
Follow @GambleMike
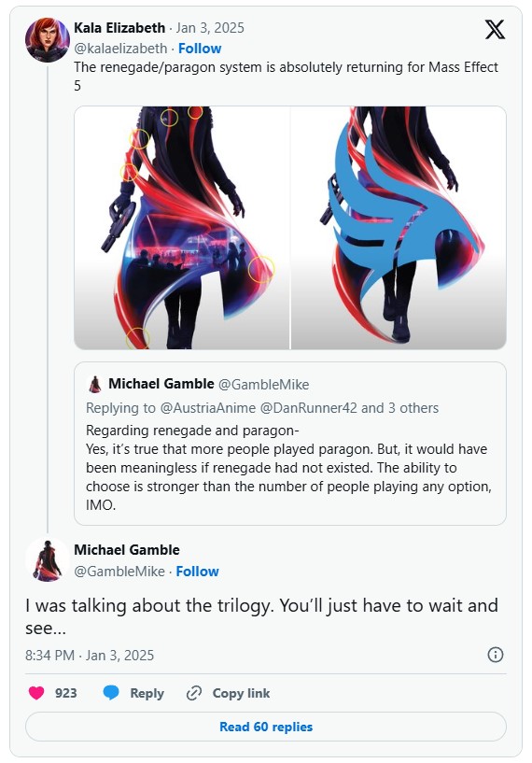click(x=198, y=571)
